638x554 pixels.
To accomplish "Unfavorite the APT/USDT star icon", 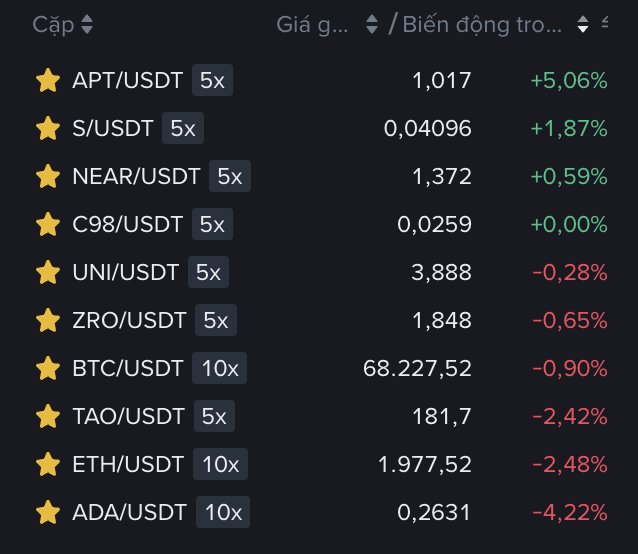I will [x=47, y=81].
